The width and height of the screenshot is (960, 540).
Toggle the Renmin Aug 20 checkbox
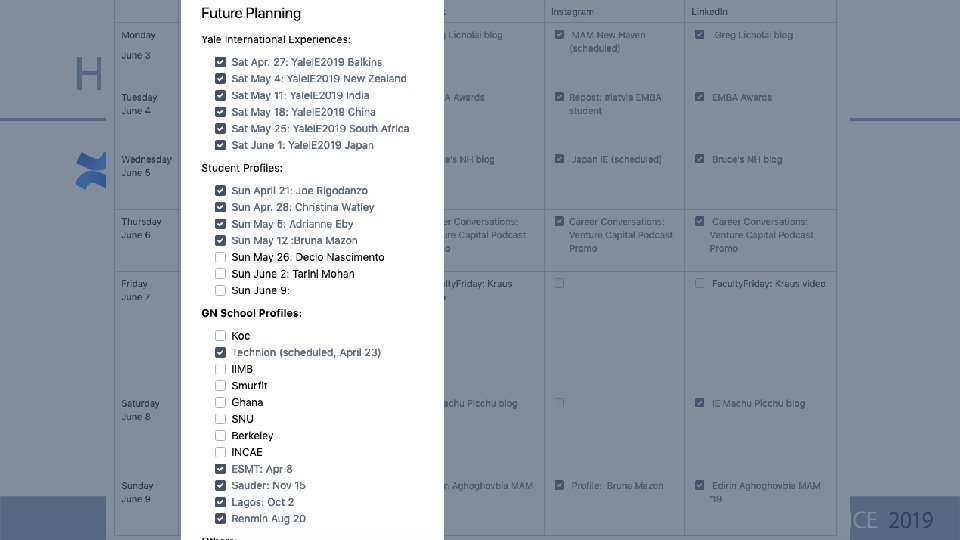(x=220, y=519)
